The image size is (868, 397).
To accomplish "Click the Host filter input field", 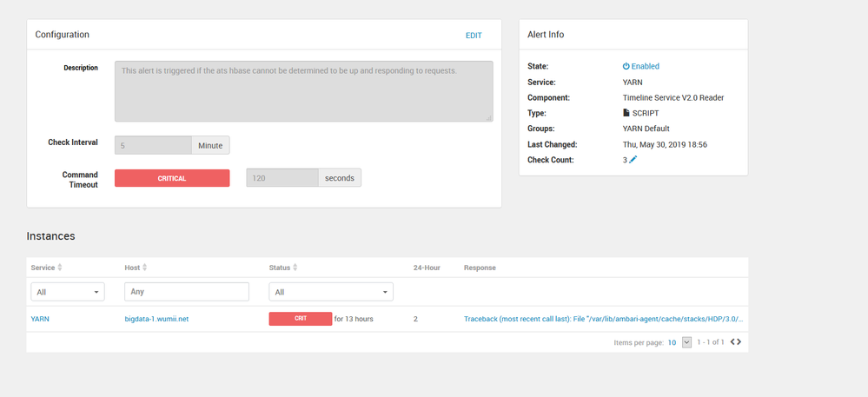I will pyautogui.click(x=187, y=292).
